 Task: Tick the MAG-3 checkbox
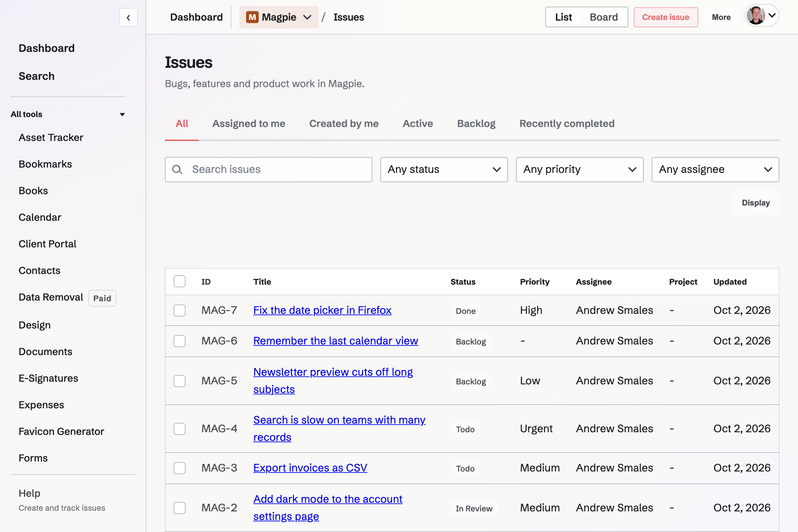point(180,468)
